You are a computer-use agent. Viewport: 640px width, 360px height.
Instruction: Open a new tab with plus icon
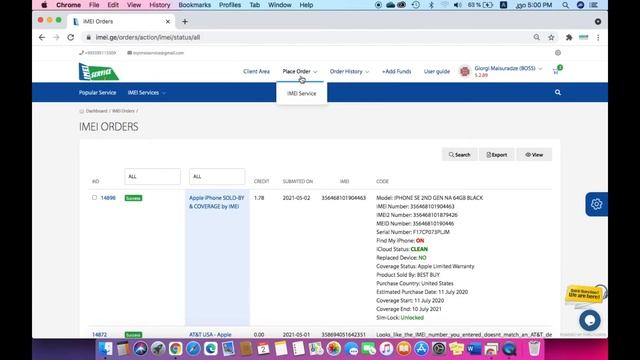coord(185,22)
